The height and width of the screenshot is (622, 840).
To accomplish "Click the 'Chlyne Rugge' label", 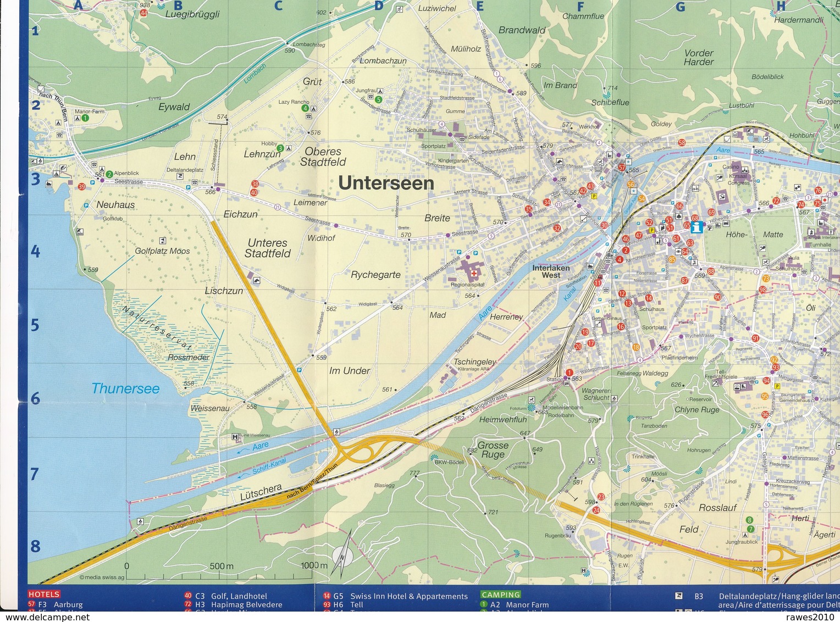I will pos(697,409).
